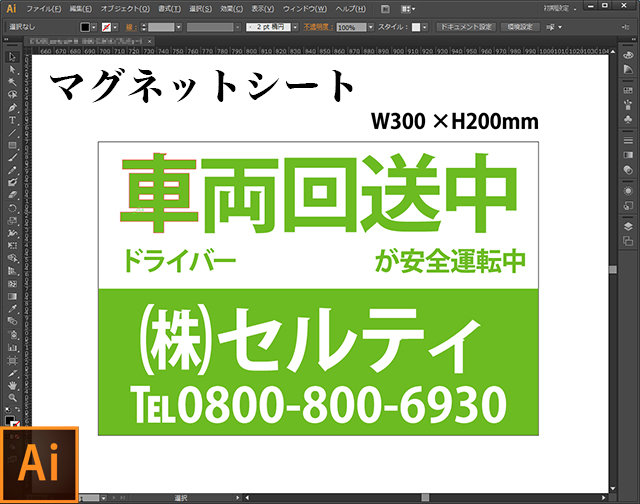The height and width of the screenshot is (504, 640).
Task: Open the 効果(C) menu
Action: point(231,9)
